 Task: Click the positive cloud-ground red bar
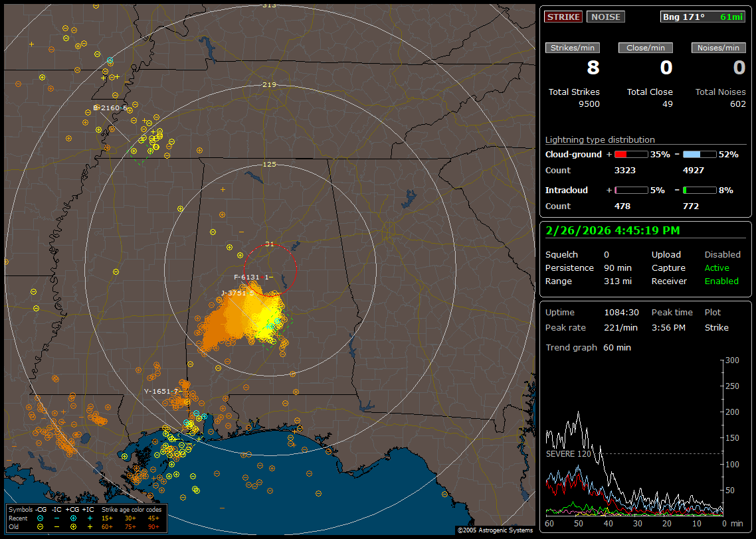coord(630,154)
